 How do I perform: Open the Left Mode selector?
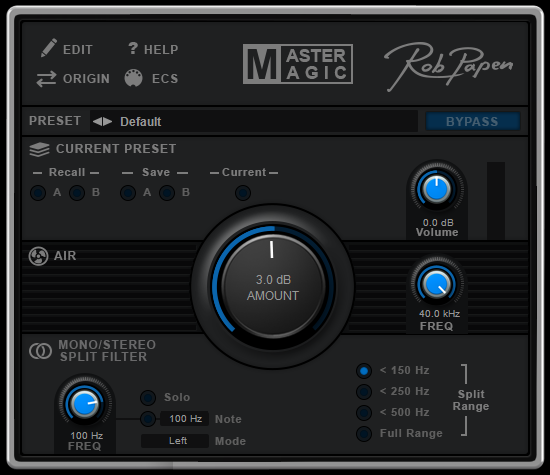pos(175,441)
